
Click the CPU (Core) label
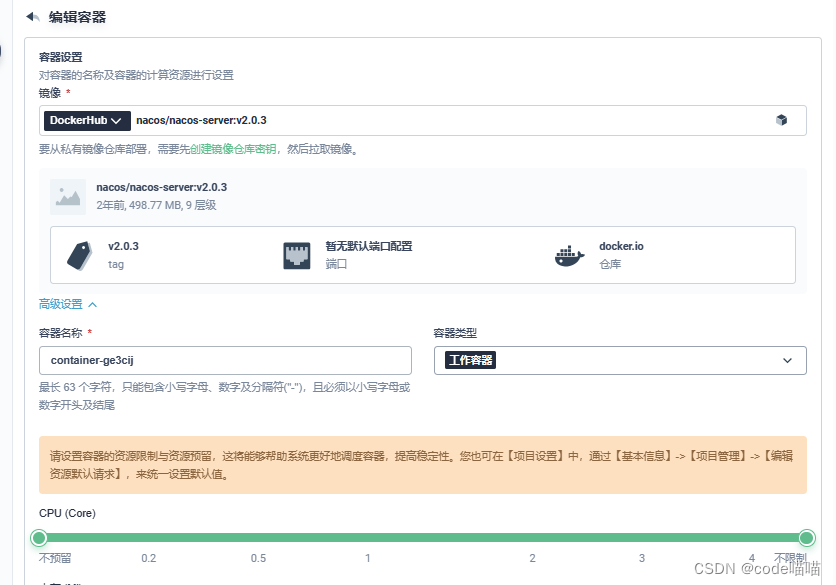(x=67, y=513)
